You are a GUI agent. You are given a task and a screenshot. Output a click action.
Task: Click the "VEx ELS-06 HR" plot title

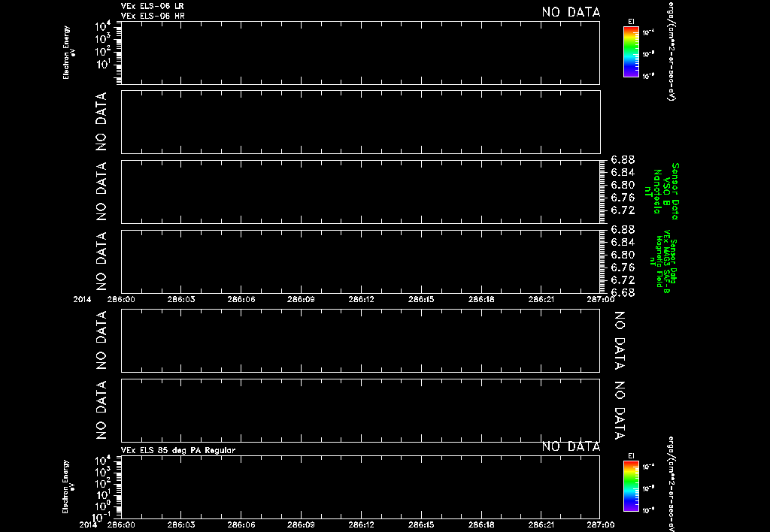click(x=153, y=16)
